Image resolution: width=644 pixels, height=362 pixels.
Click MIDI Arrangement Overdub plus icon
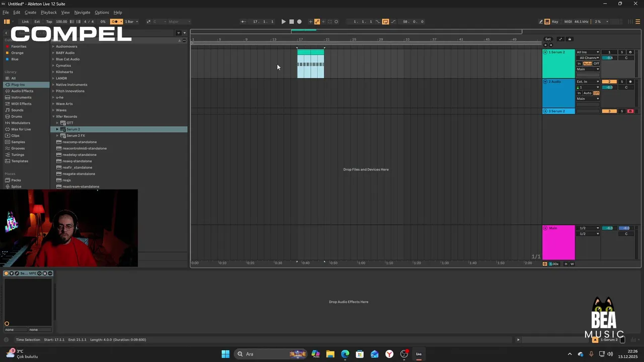[x=310, y=22]
